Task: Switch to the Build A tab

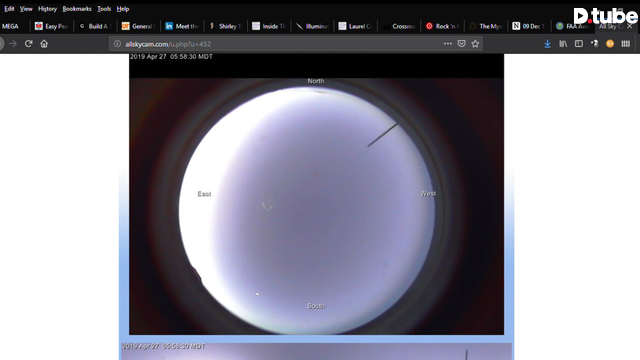Action: 96,26
